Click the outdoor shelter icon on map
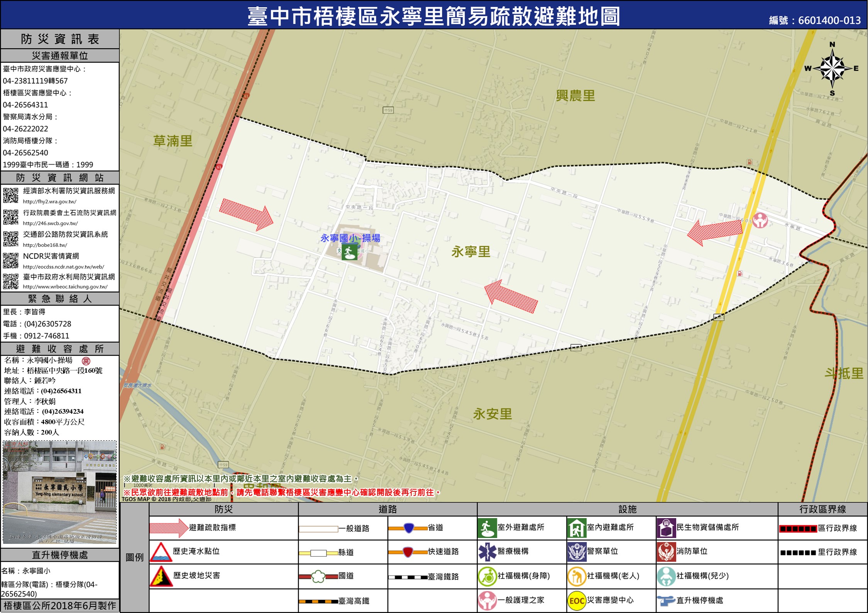The height and width of the screenshot is (613, 868). [349, 252]
